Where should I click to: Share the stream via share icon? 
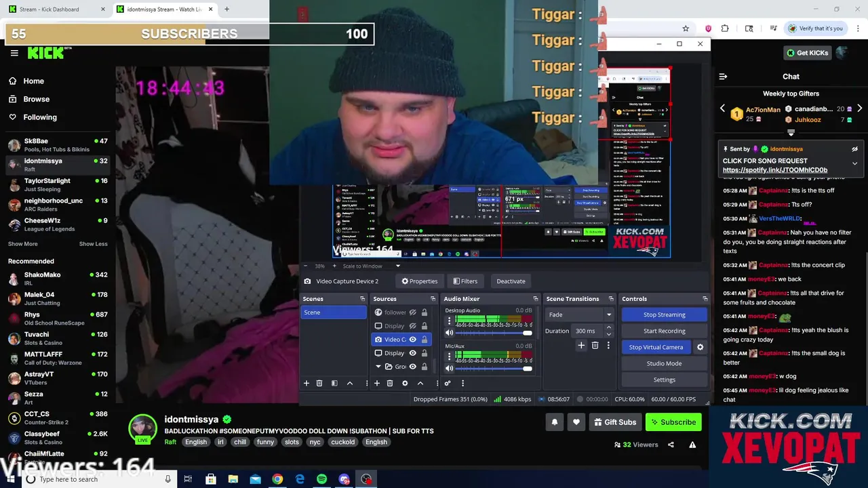point(671,445)
